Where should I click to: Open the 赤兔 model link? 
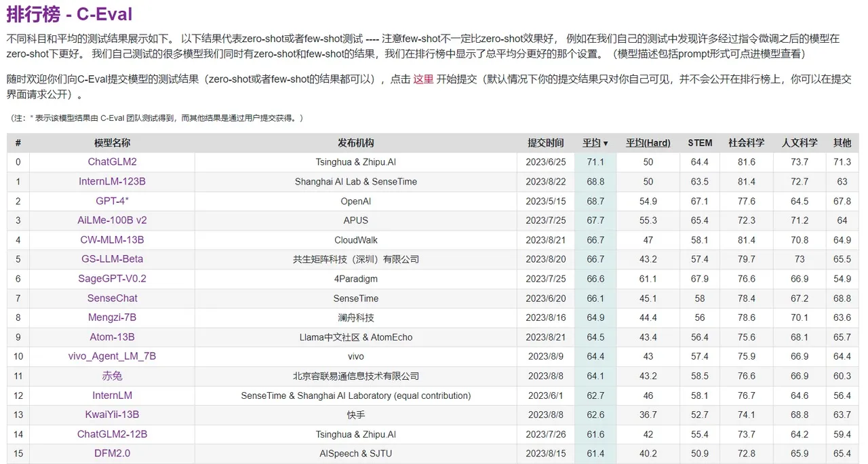(x=112, y=376)
